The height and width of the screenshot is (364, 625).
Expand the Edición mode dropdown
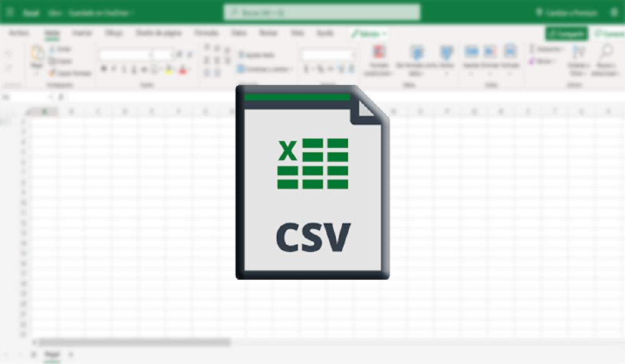pyautogui.click(x=369, y=34)
